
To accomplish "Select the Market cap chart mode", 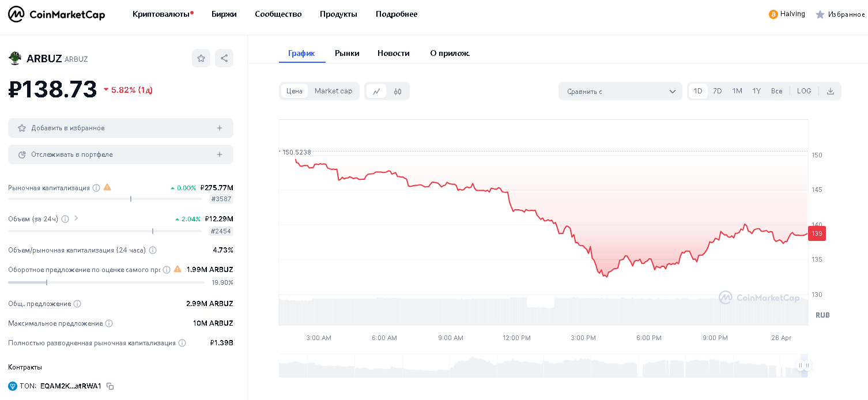I will (333, 91).
